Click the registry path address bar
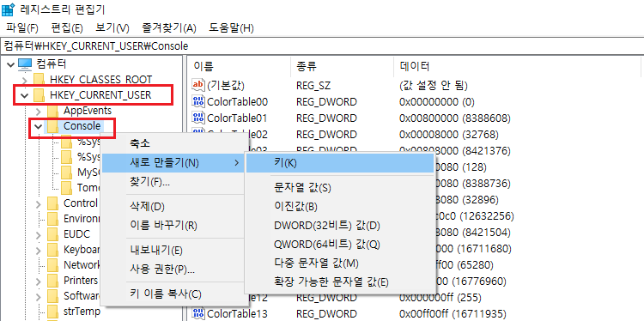This screenshot has width=644, height=321. [x=322, y=46]
